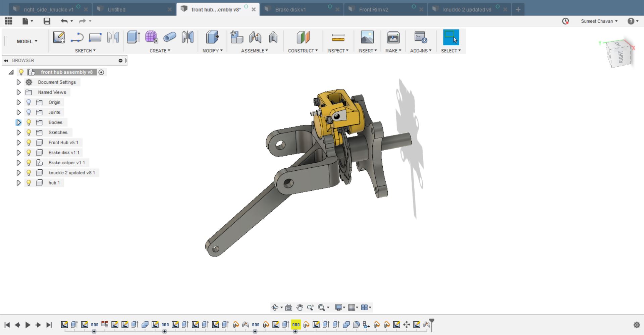Select the Pan hand tool

[300, 307]
